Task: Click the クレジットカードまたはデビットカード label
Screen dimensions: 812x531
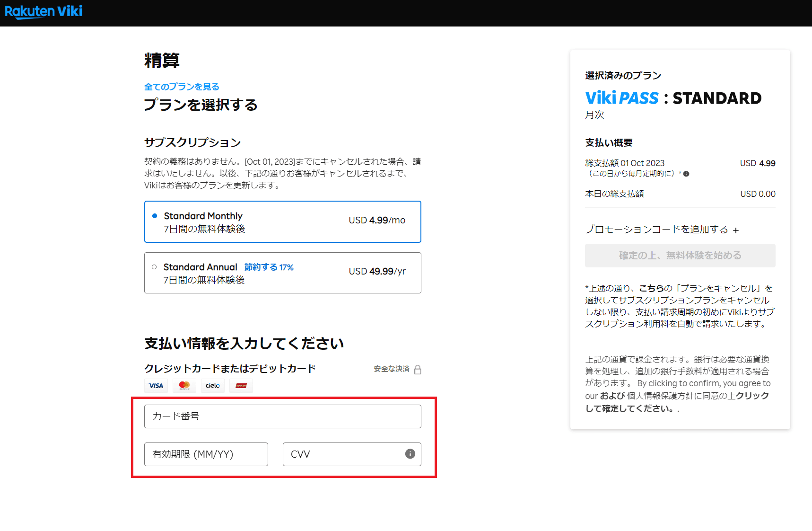Action: pos(230,369)
